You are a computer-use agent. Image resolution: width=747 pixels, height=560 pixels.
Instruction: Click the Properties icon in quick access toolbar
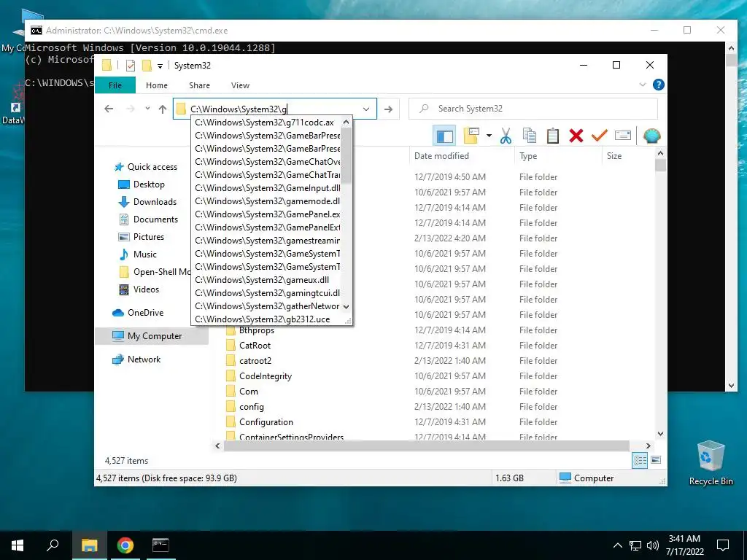click(130, 66)
